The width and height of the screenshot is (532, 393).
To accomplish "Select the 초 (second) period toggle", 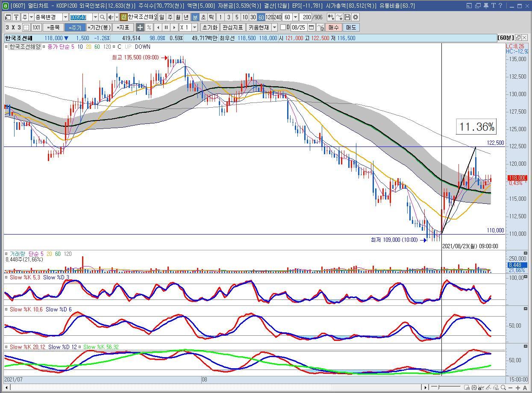I will (203, 17).
